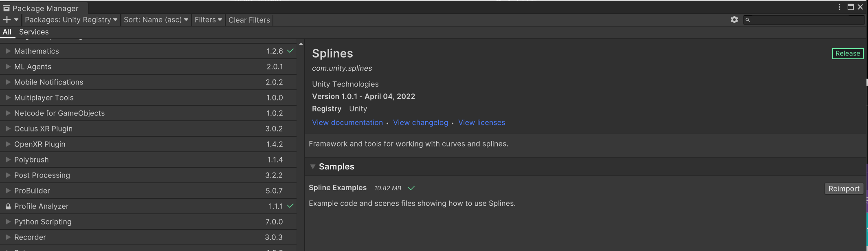The height and width of the screenshot is (251, 868).
Task: Click the Package Manager title icon
Action: (x=7, y=8)
